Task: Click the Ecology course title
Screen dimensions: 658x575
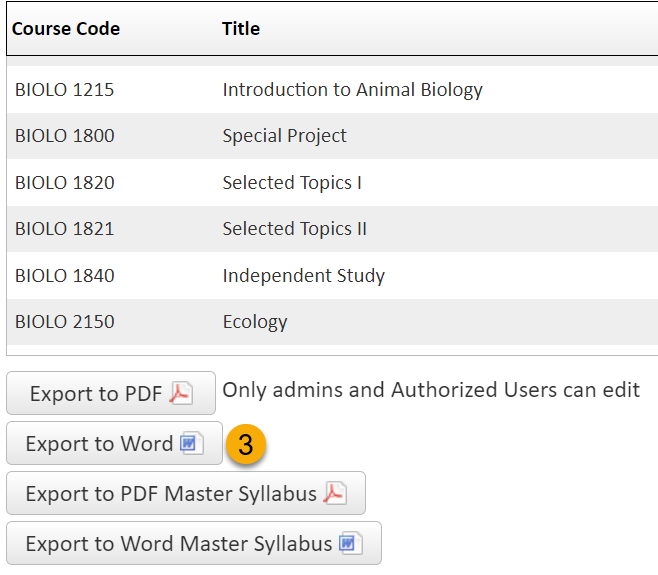Action: point(255,322)
